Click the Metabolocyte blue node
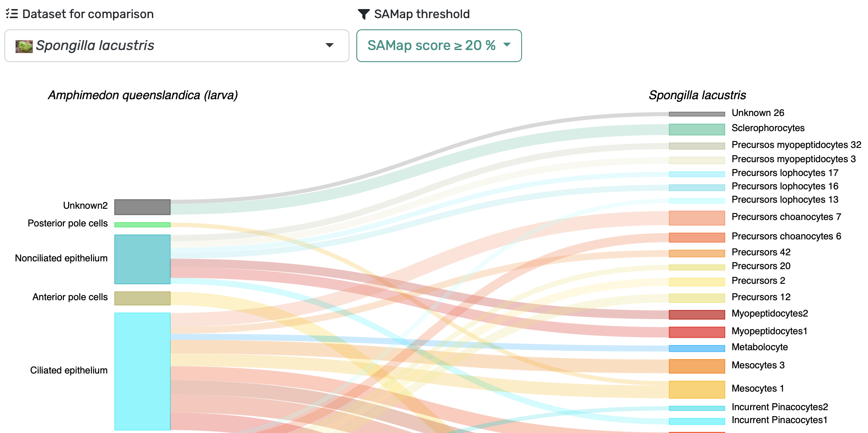Screen dimensions: 868x433 pos(697,348)
